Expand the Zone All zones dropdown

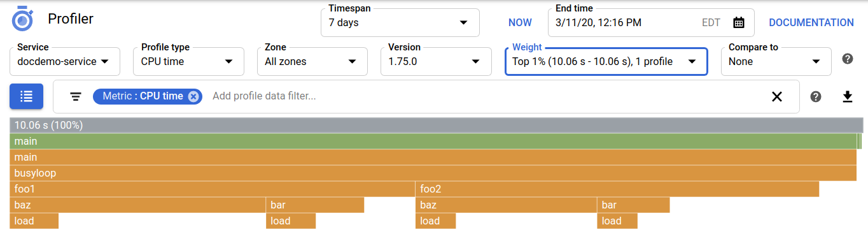coord(312,62)
